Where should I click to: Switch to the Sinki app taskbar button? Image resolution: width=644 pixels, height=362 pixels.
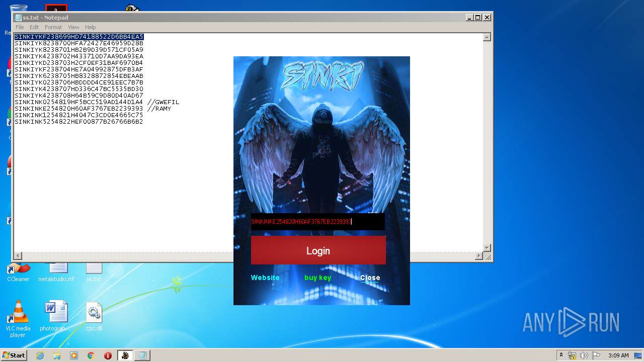125,355
